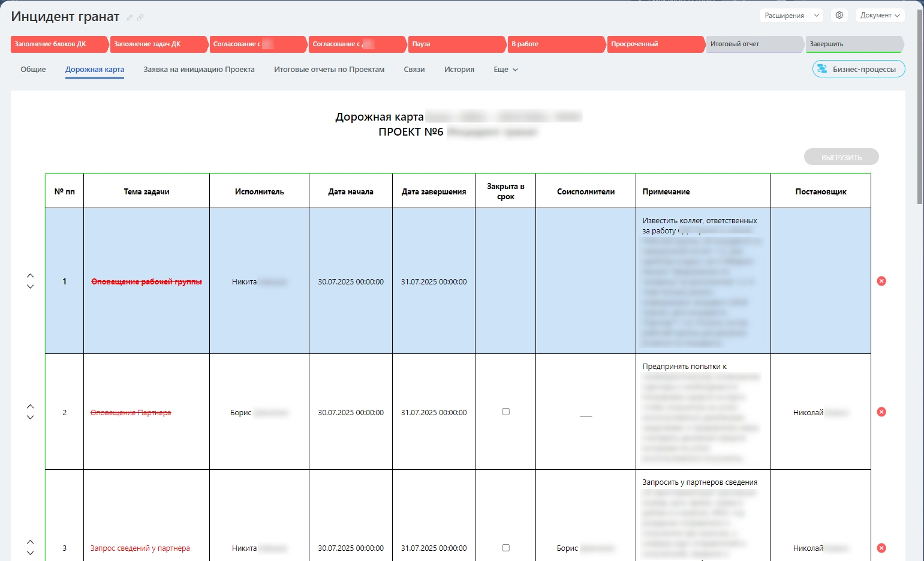Expand the Еще tab menu
Screen dimensions: 924x561
click(505, 70)
